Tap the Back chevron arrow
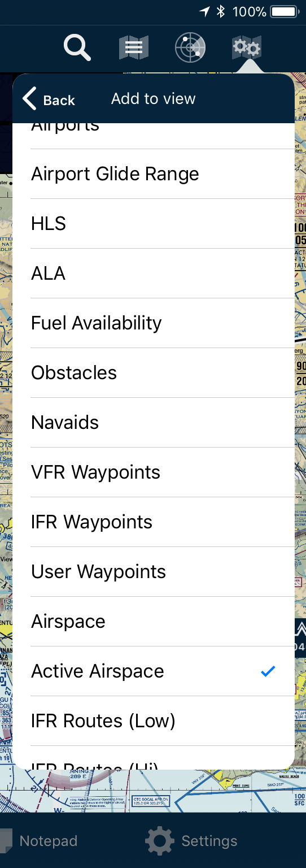306x868 pixels. pos(29,99)
